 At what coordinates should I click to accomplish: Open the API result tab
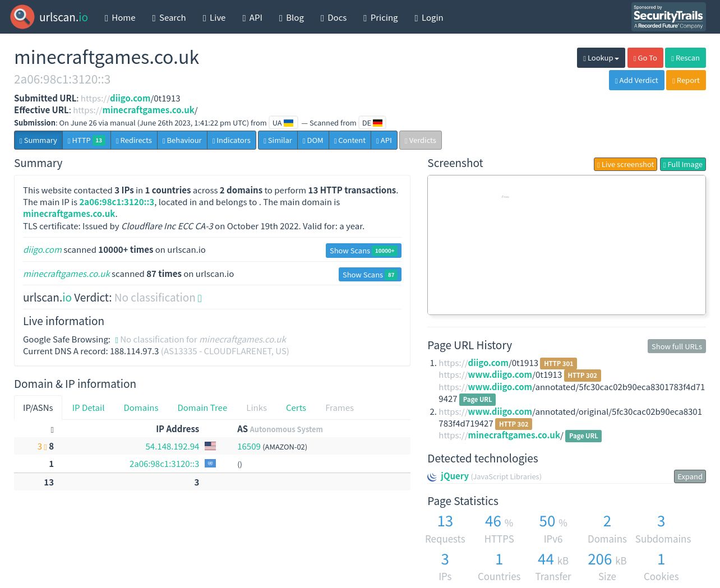[x=384, y=140]
